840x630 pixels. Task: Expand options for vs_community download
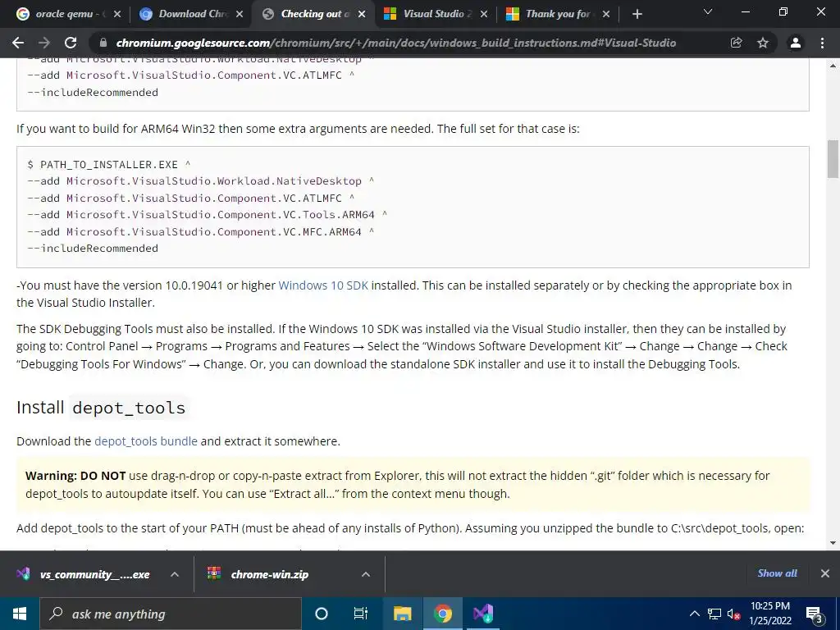(175, 574)
